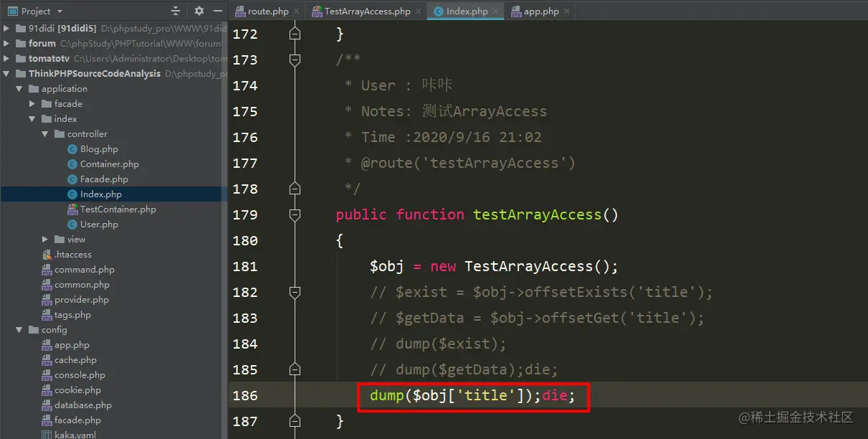This screenshot has width=868, height=439.
Task: Expand the view folder
Action: (x=45, y=240)
